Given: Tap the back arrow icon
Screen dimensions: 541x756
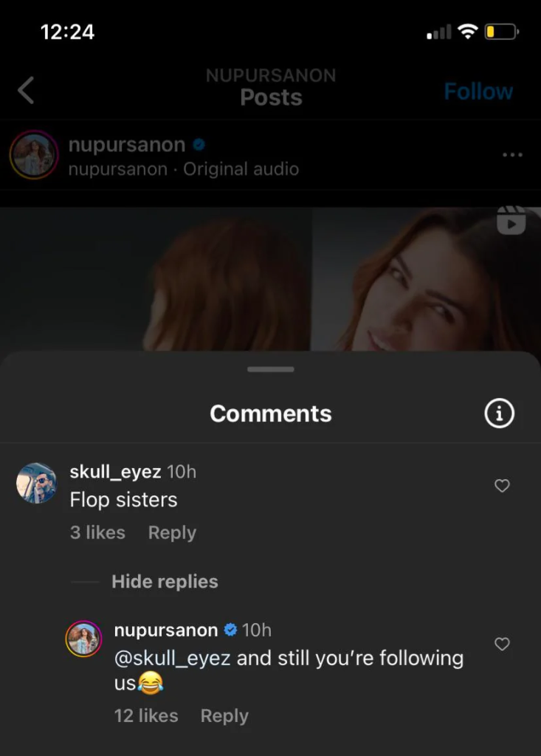Looking at the screenshot, I should 27,91.
